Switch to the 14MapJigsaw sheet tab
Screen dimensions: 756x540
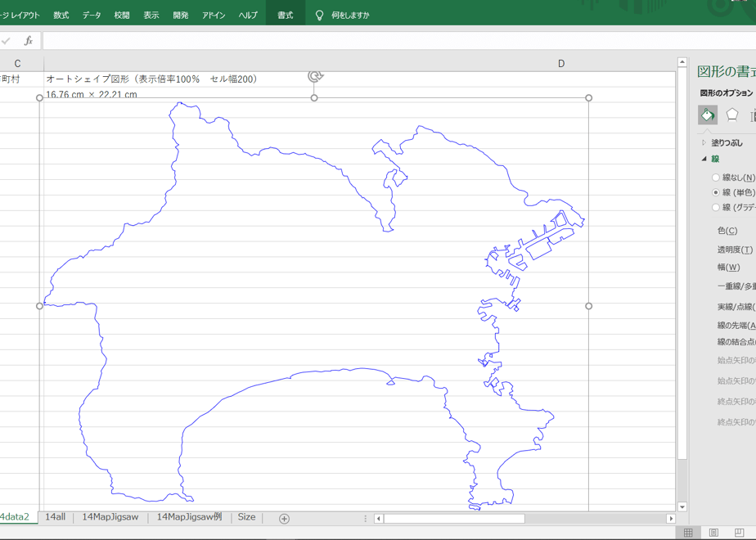click(x=110, y=517)
